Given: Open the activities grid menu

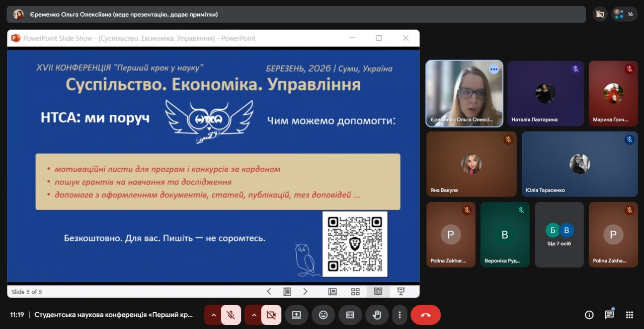Looking at the screenshot, I should 629,315.
